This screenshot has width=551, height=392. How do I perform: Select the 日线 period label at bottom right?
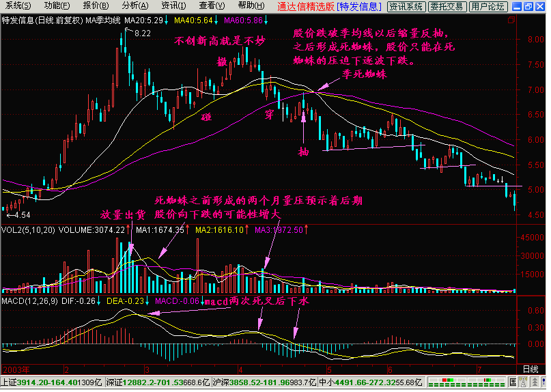pyautogui.click(x=530, y=369)
